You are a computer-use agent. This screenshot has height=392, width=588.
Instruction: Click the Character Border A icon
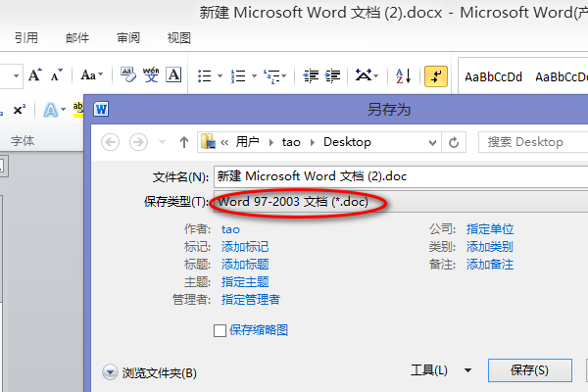coord(173,75)
